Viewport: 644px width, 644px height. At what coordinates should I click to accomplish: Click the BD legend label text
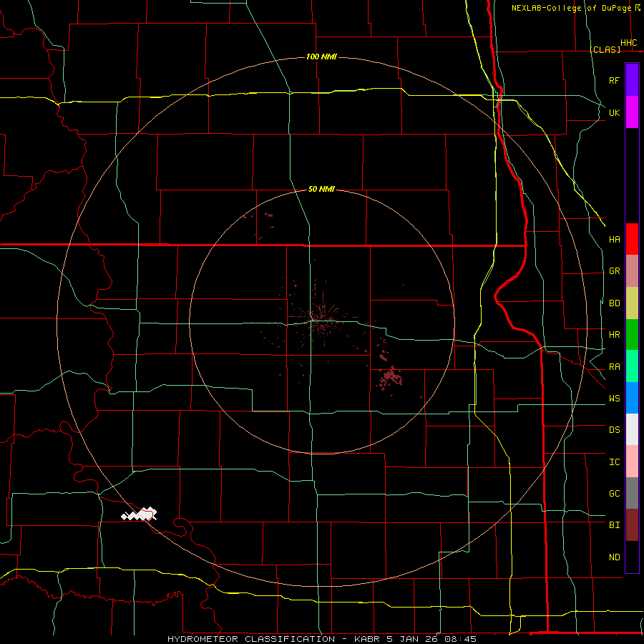click(614, 303)
